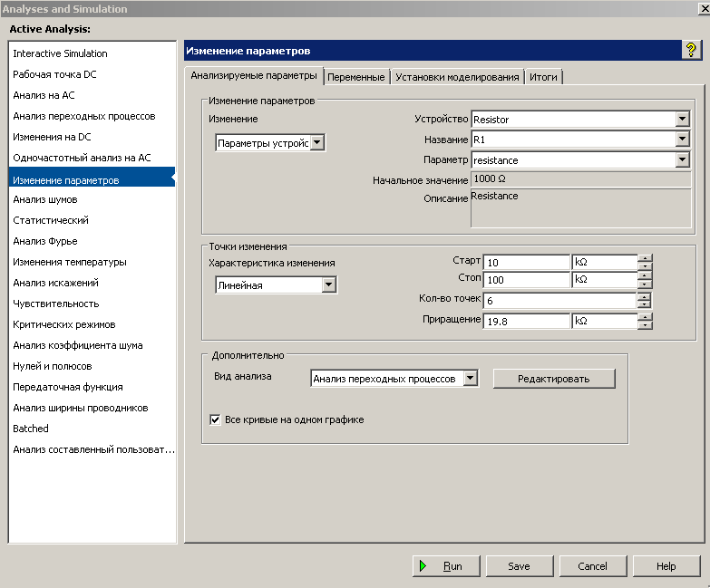Click the Старт value input field

pyautogui.click(x=526, y=263)
